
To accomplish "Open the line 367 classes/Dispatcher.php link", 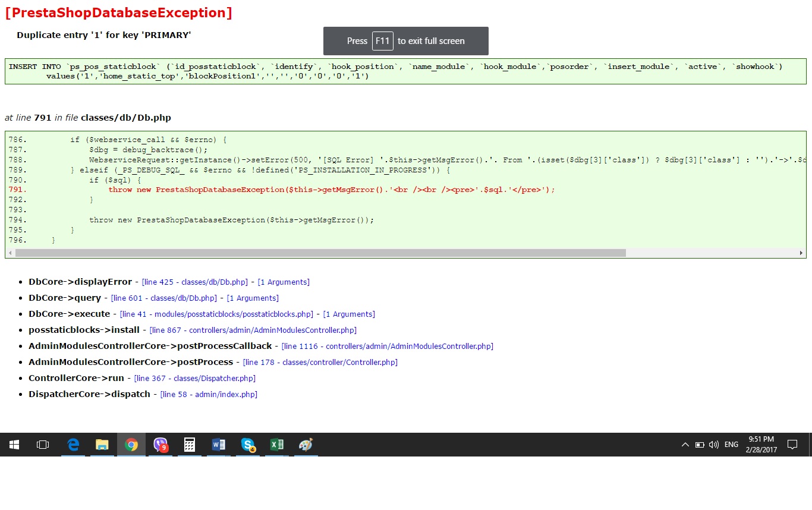I will pos(195,379).
